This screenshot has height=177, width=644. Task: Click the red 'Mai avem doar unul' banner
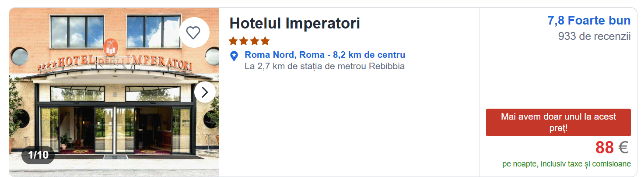pyautogui.click(x=558, y=122)
